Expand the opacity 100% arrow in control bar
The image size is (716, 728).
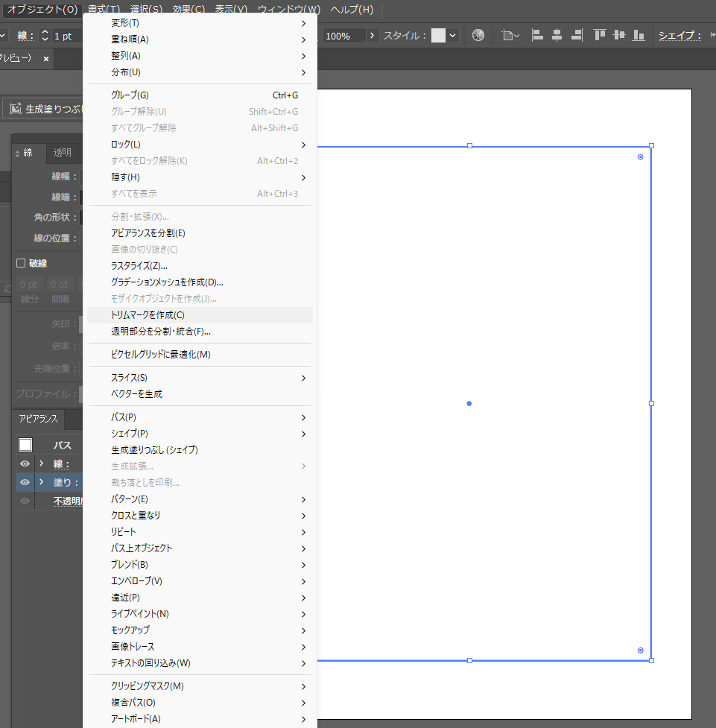tap(373, 36)
